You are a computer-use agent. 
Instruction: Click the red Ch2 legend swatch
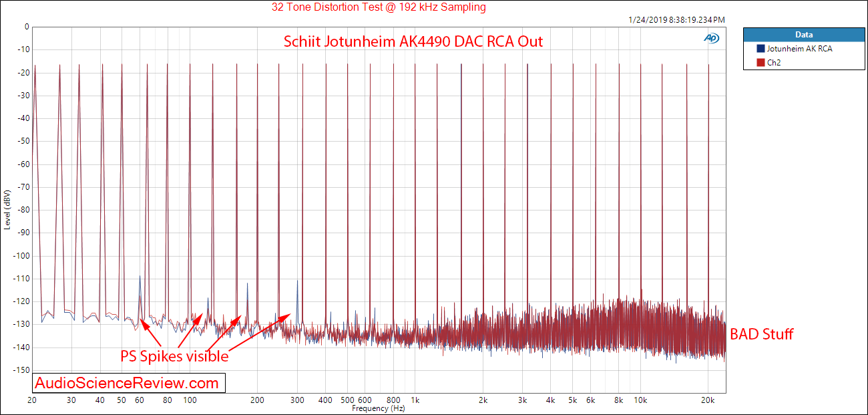761,62
